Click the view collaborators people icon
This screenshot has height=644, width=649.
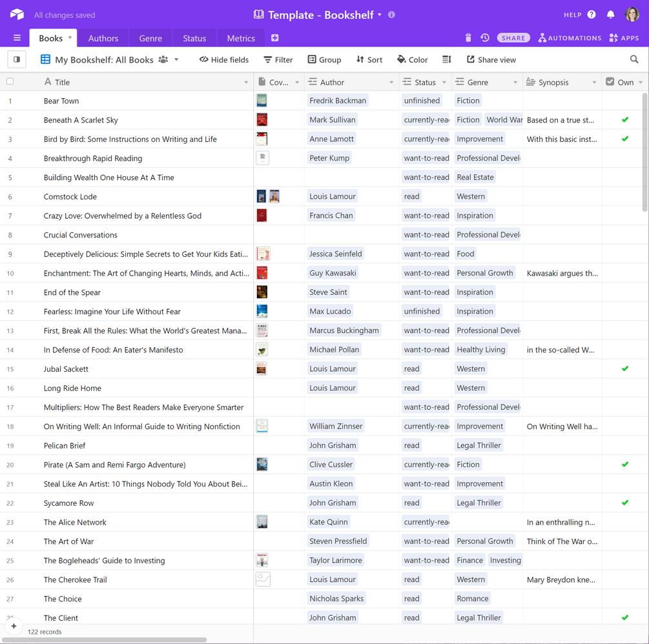click(x=163, y=59)
